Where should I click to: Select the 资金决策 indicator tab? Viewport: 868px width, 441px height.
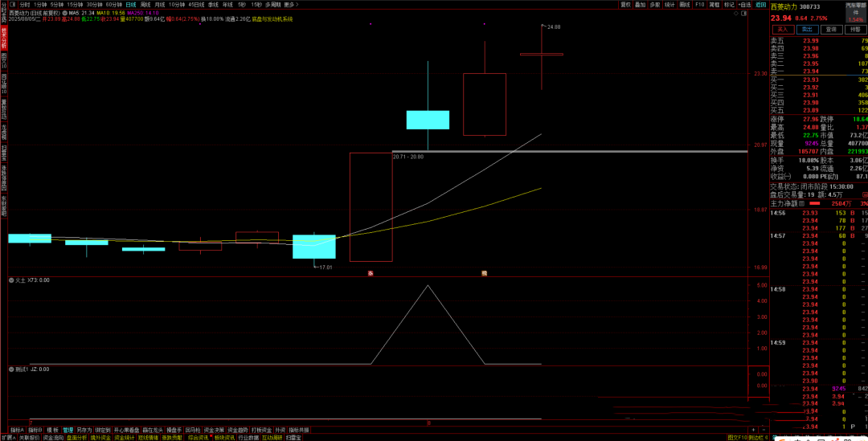tap(214, 430)
